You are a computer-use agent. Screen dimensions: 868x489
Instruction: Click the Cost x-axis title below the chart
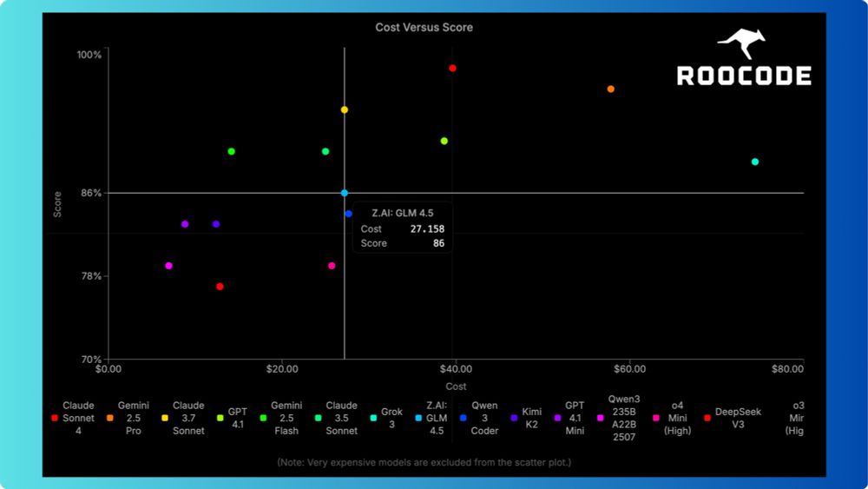click(x=456, y=387)
